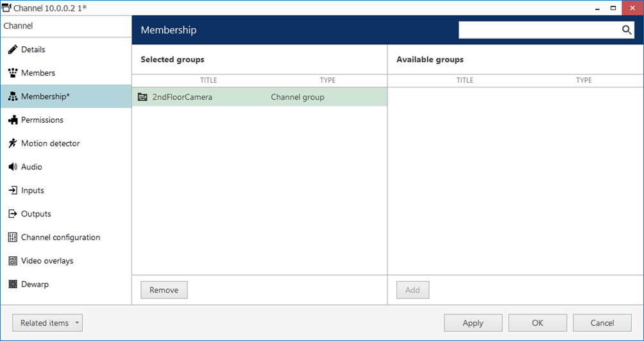Click the Dewarp grid icon

pos(12,284)
